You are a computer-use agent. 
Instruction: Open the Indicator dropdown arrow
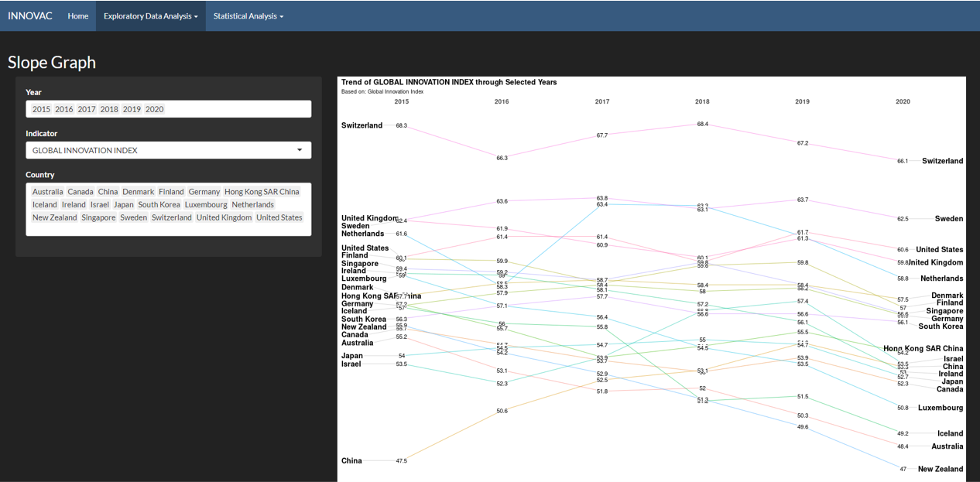pyautogui.click(x=300, y=150)
